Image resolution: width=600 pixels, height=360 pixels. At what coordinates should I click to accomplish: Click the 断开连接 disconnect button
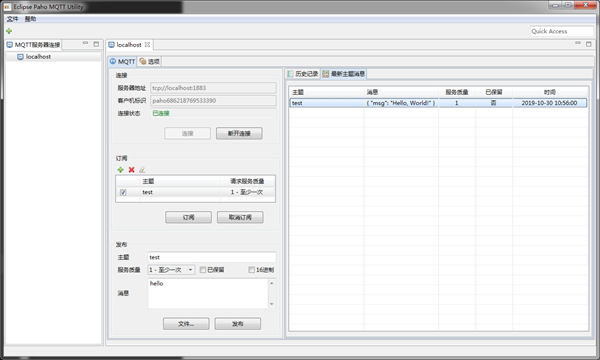pos(239,133)
